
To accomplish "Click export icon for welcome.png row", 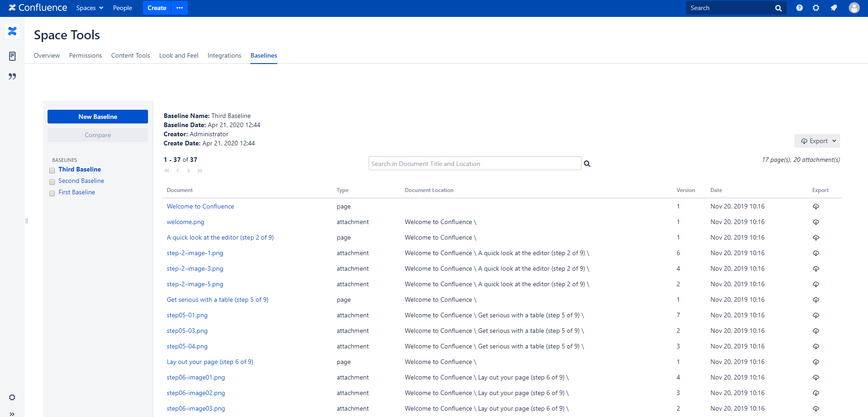I will (816, 222).
